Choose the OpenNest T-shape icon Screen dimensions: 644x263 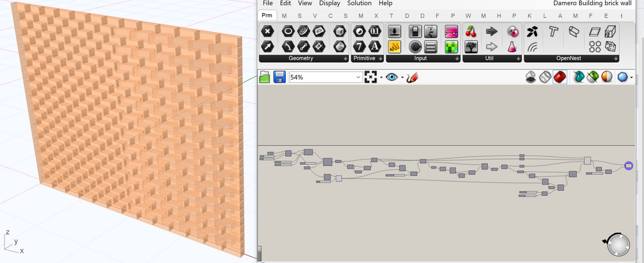(554, 31)
